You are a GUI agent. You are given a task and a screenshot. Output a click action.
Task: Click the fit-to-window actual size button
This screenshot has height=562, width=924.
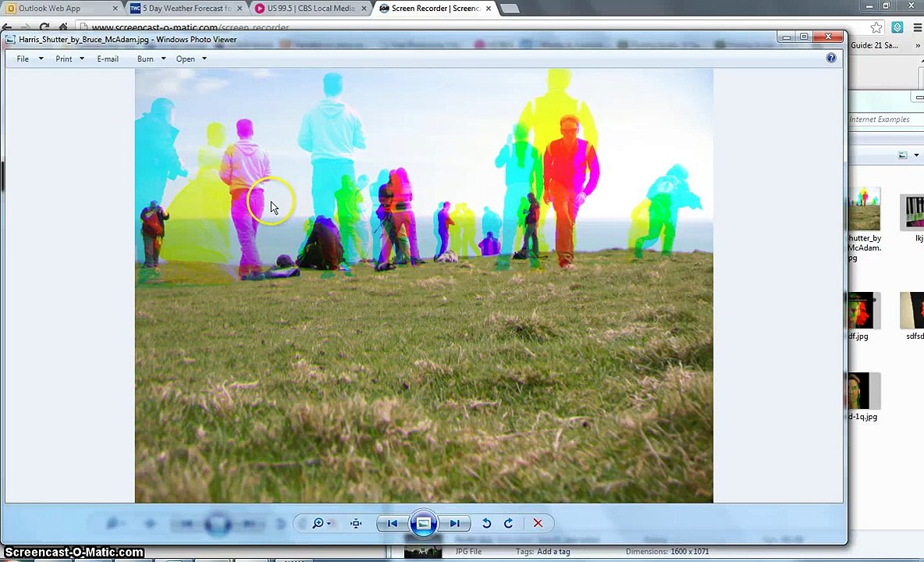click(356, 523)
